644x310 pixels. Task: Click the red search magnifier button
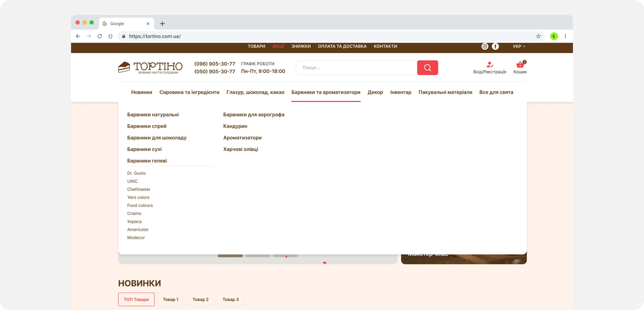[427, 68]
